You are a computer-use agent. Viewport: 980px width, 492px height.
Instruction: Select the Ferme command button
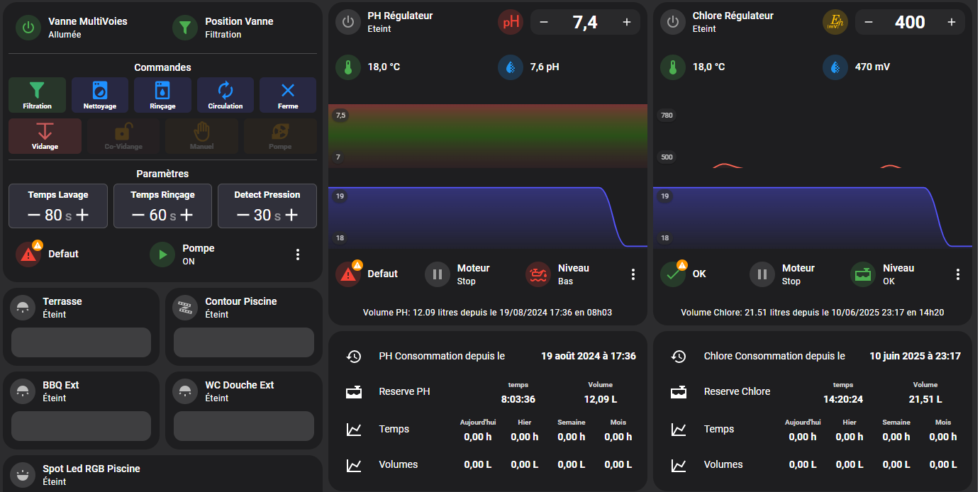288,95
